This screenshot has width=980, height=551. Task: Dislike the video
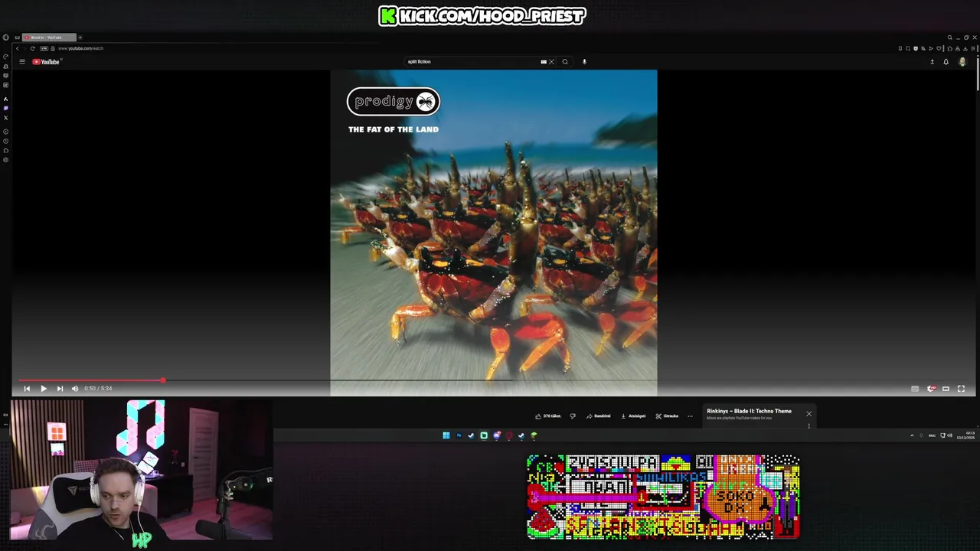click(x=573, y=416)
